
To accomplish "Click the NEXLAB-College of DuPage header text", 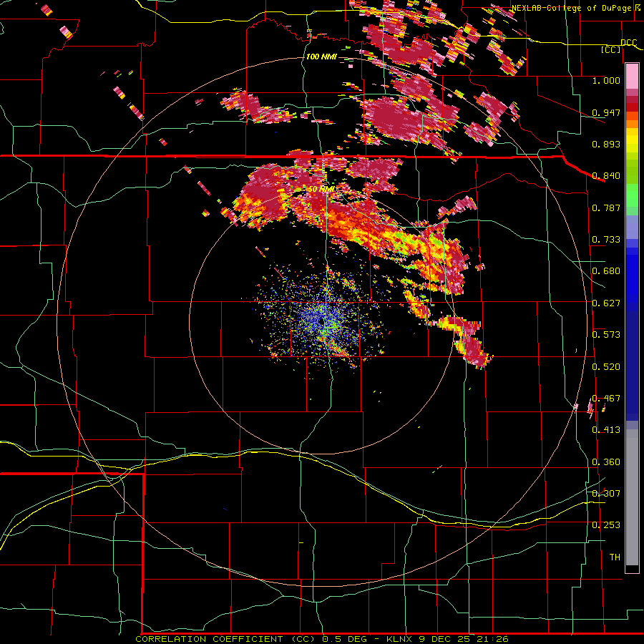I will point(573,8).
